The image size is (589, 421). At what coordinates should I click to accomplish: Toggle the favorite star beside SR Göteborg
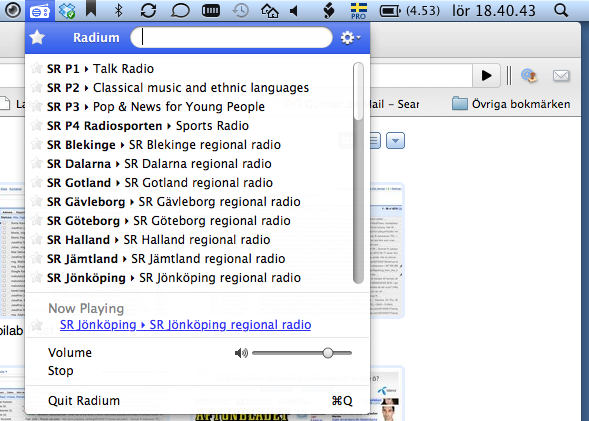(x=36, y=220)
